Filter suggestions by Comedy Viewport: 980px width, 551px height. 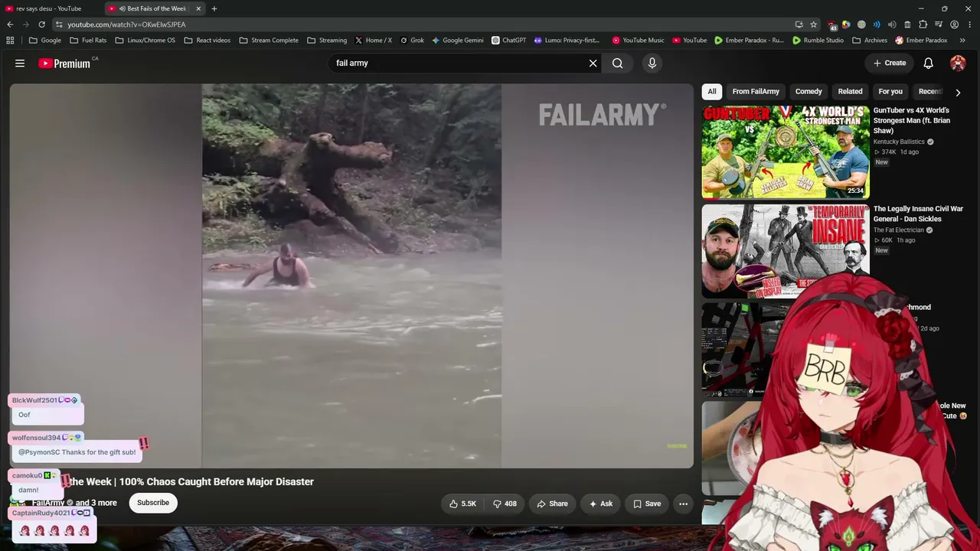808,92
